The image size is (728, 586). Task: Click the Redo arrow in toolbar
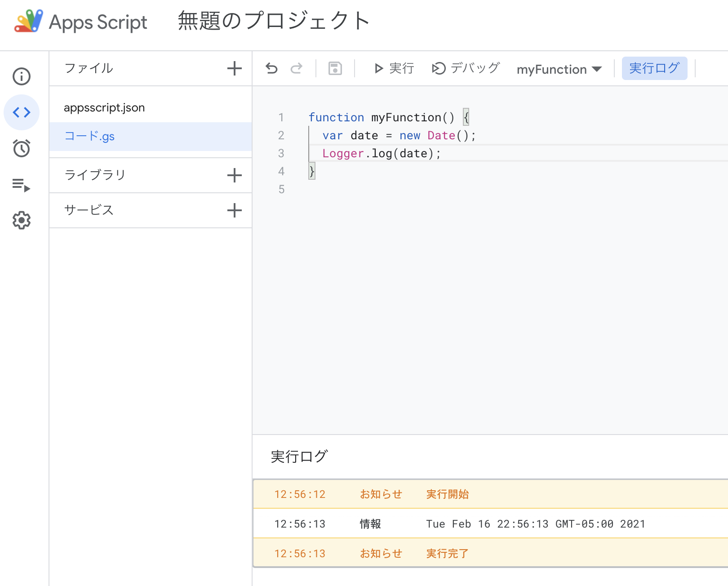297,68
